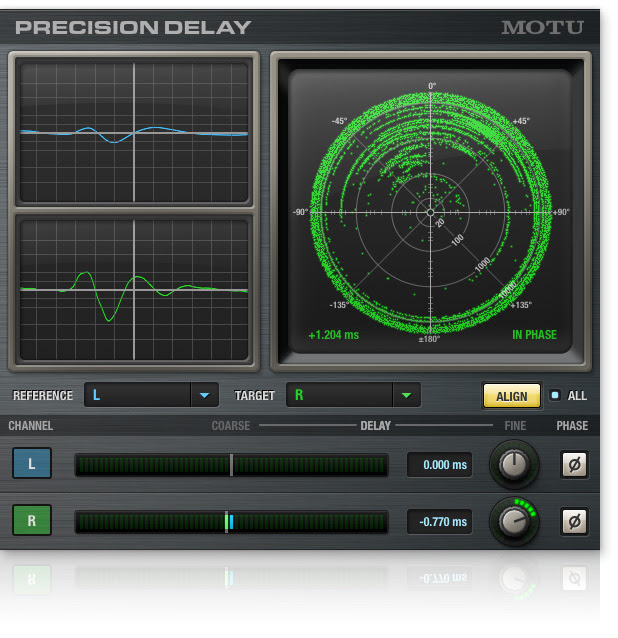Viewport: 618px width, 638px height.
Task: Click the TARGET label
Action: coord(254,395)
